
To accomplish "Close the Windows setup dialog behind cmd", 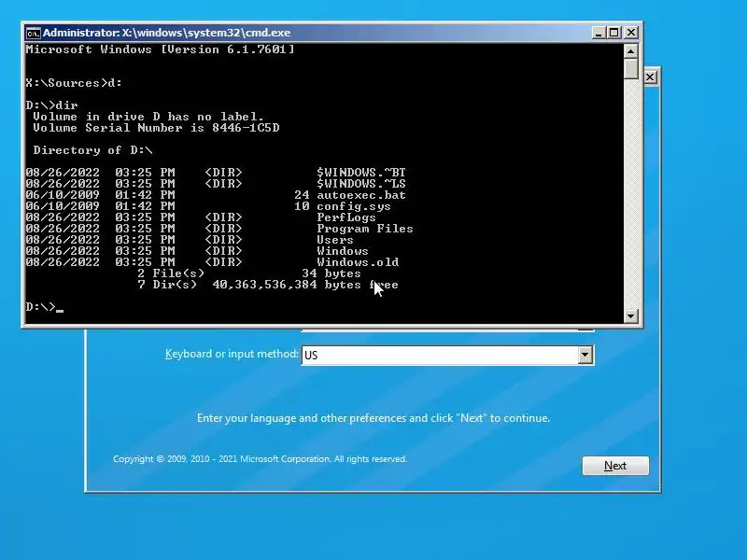I will [x=650, y=77].
